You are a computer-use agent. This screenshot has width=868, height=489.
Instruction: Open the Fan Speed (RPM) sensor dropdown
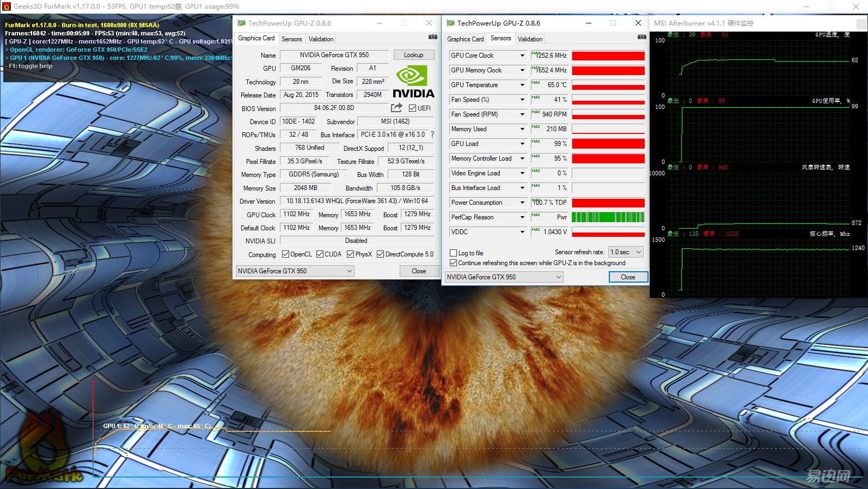click(522, 114)
